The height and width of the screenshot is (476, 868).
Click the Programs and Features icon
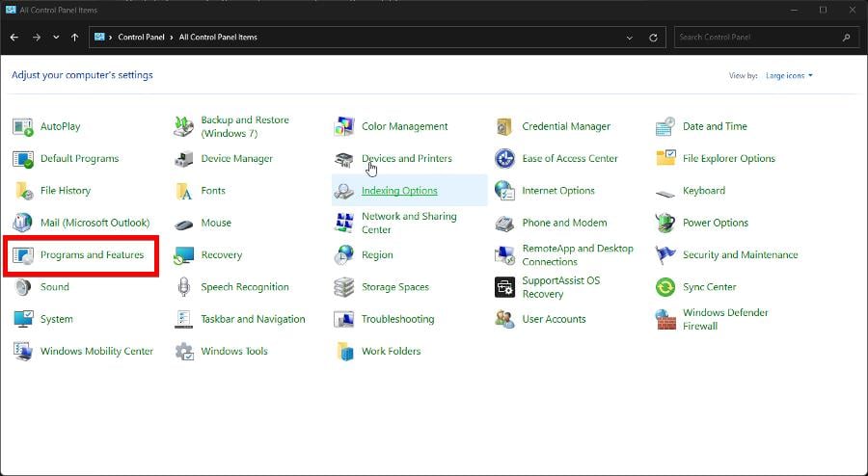point(23,254)
